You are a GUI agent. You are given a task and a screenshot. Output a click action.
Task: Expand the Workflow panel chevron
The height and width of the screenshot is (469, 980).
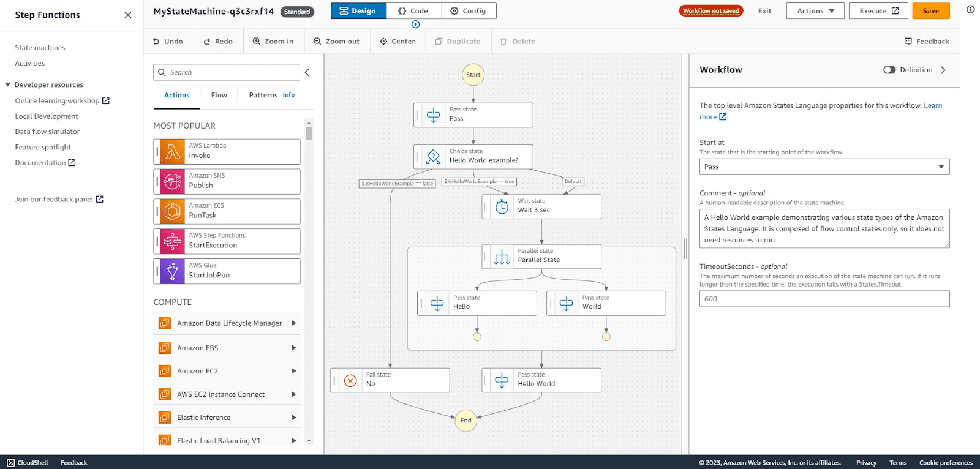point(943,70)
